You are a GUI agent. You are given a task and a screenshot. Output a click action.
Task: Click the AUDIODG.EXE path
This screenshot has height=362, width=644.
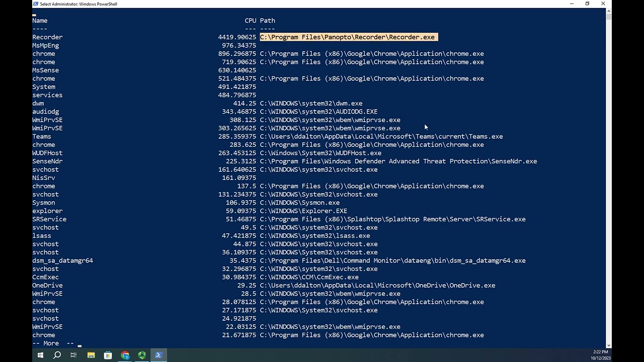pyautogui.click(x=318, y=112)
